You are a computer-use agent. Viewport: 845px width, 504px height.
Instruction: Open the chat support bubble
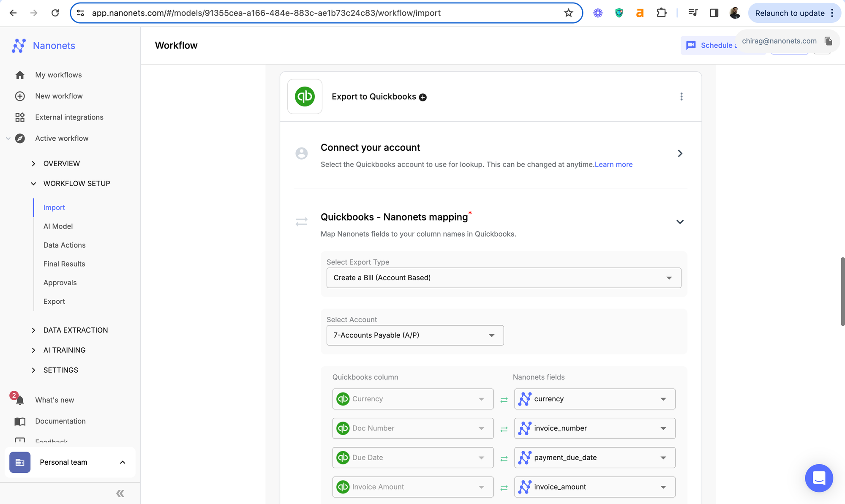(x=818, y=478)
